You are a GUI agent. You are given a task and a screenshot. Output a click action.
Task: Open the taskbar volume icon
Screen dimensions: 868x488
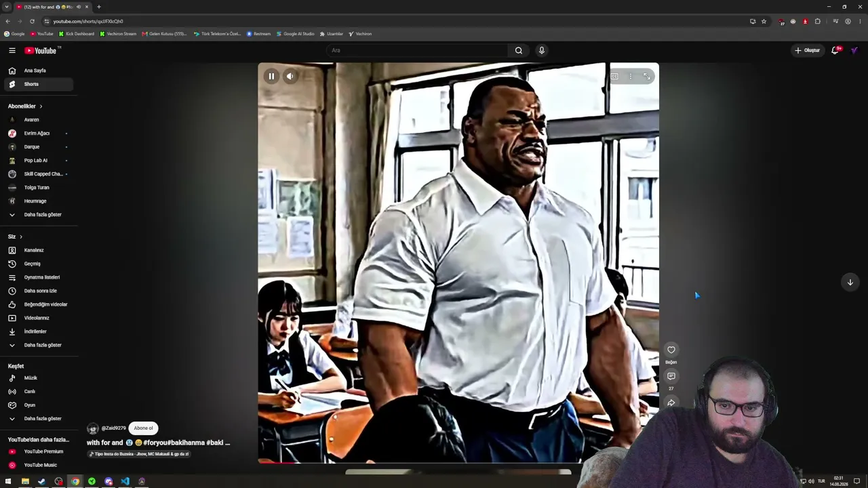(811, 481)
